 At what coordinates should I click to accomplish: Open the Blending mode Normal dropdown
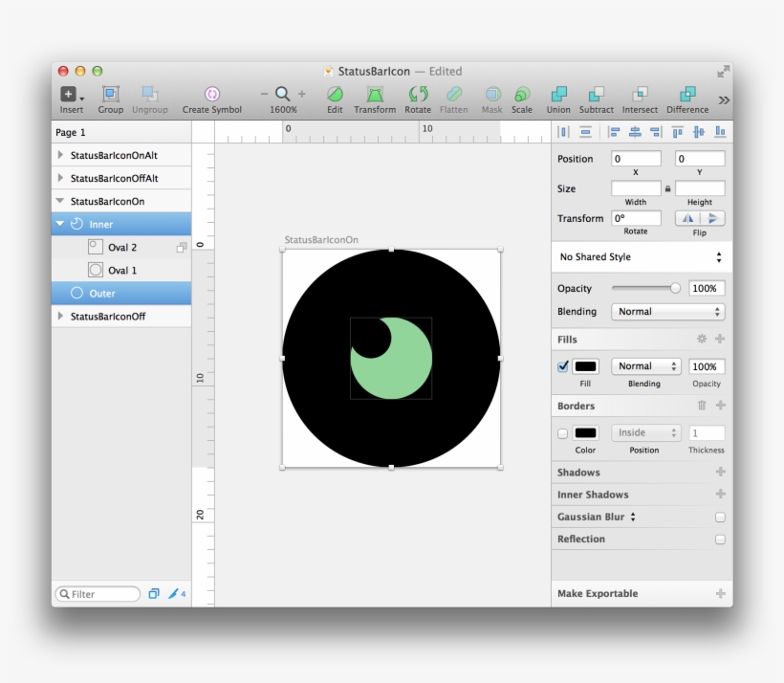[667, 312]
